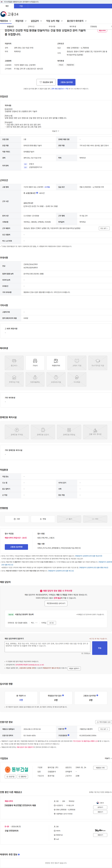Show help for 구인인증번호

[x=68, y=735]
